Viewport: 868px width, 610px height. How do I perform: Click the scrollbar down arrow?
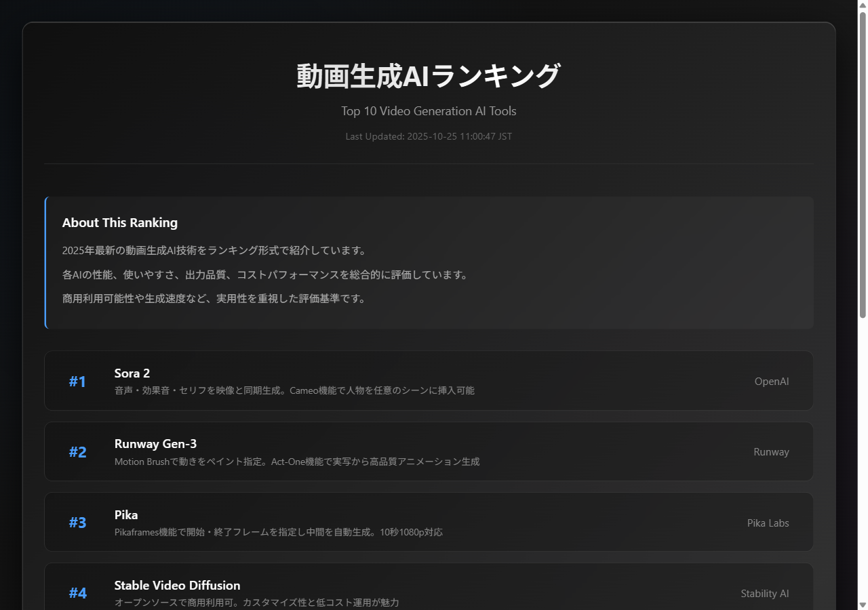863,604
